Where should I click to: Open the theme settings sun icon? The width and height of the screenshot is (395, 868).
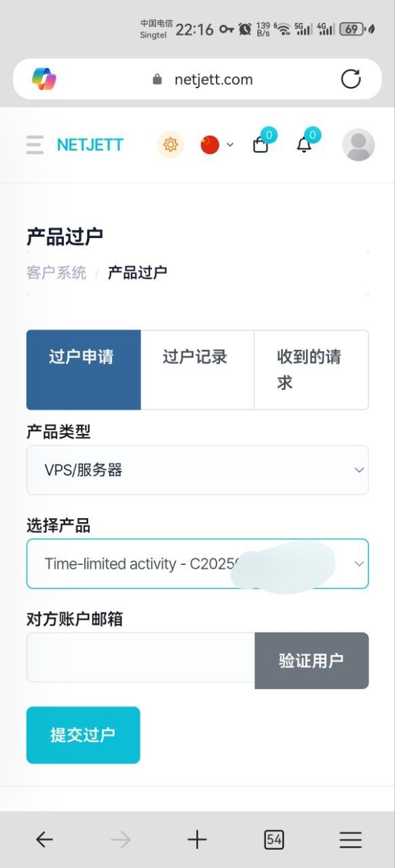tap(170, 144)
